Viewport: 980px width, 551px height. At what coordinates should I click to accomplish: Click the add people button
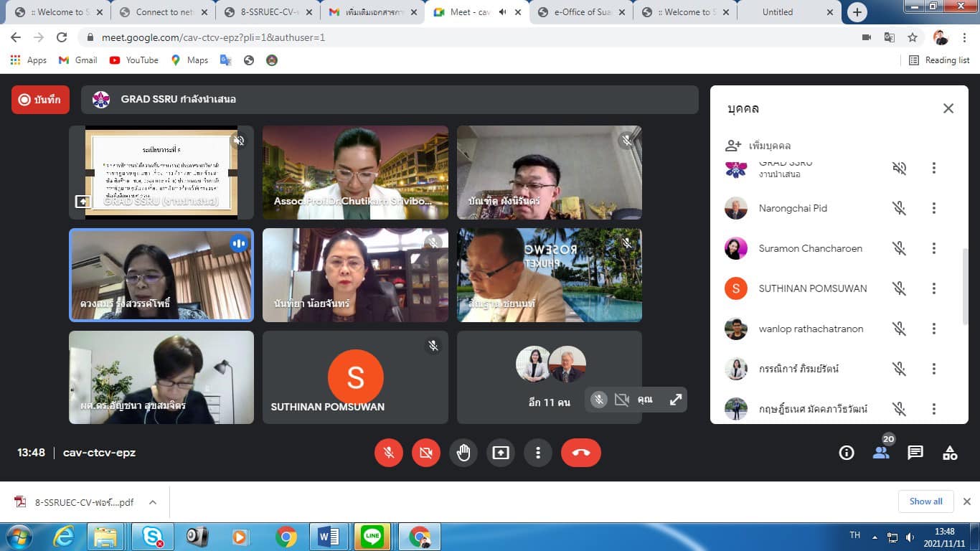(758, 146)
